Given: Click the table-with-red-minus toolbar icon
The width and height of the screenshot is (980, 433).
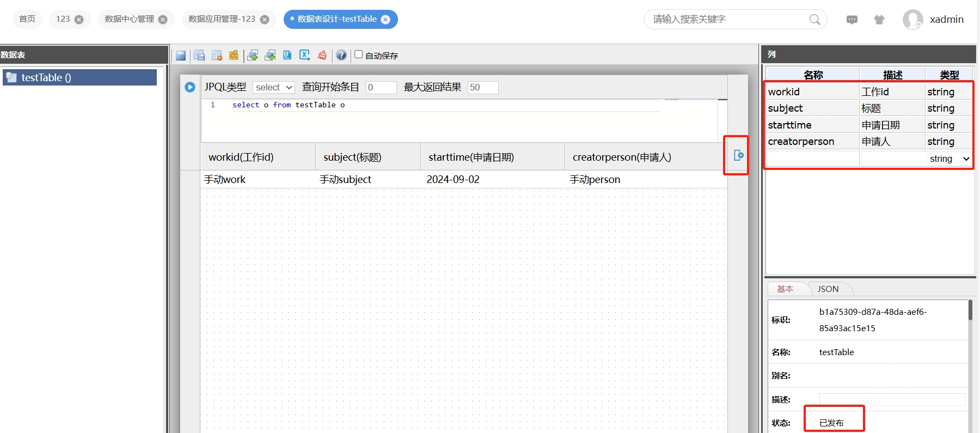Looking at the screenshot, I should 217,56.
